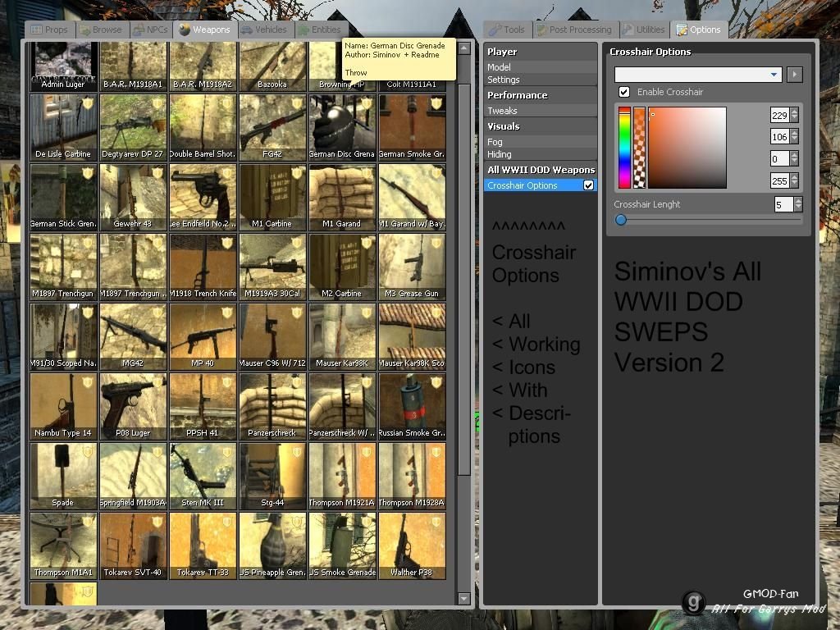Set opacity on the alpha checkered strip
Image resolution: width=840 pixels, height=630 pixels.
point(640,148)
